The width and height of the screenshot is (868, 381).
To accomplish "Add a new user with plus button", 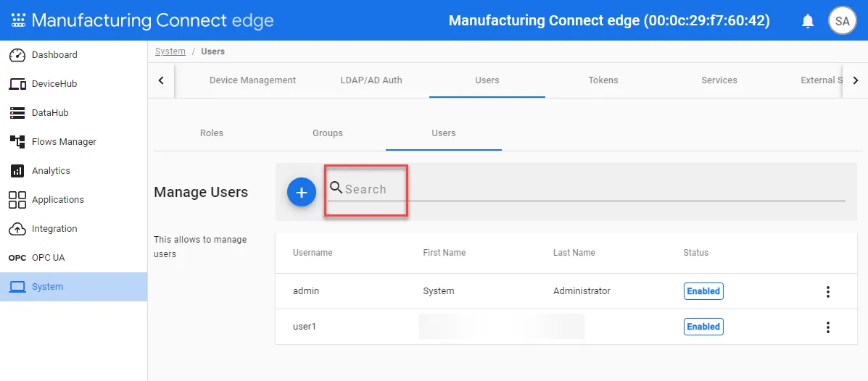I will pyautogui.click(x=302, y=193).
